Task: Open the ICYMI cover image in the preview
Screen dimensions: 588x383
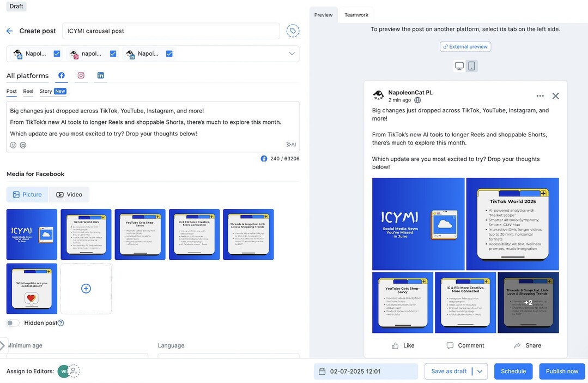Action: point(418,224)
